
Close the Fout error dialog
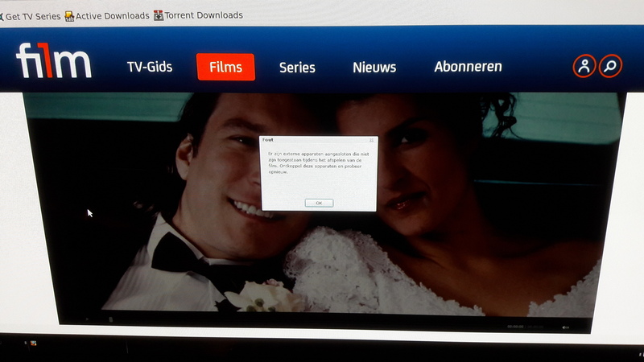[371, 140]
